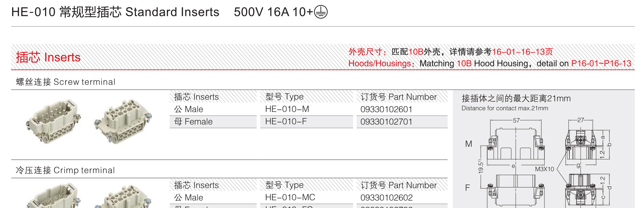Click the M3X10 screw label in drawing
Viewport: 644px width, 208px height.
point(544,169)
